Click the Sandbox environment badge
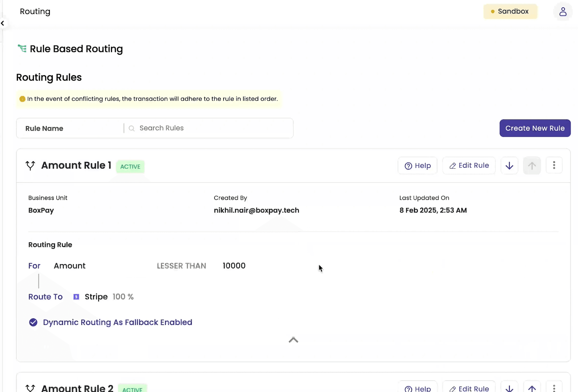This screenshot has width=578, height=392. tap(510, 12)
